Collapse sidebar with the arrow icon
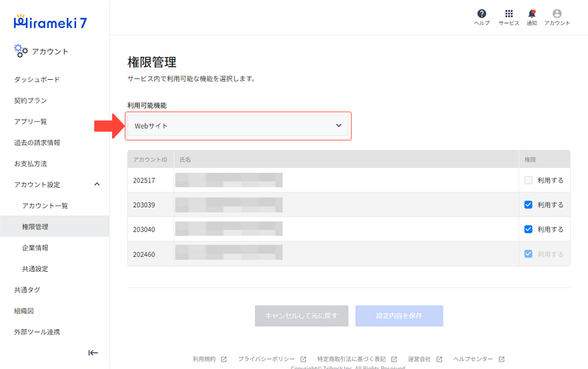Image resolution: width=588 pixels, height=369 pixels. coord(93,353)
